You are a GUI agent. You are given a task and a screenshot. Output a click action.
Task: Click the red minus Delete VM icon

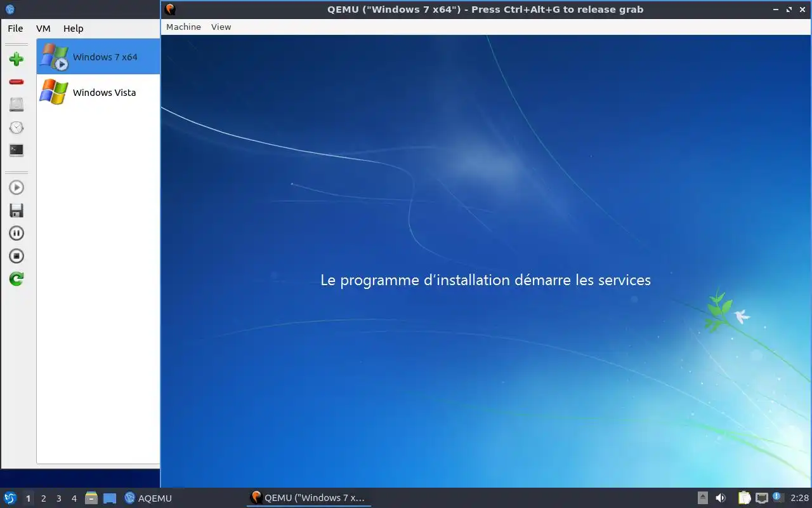point(16,82)
